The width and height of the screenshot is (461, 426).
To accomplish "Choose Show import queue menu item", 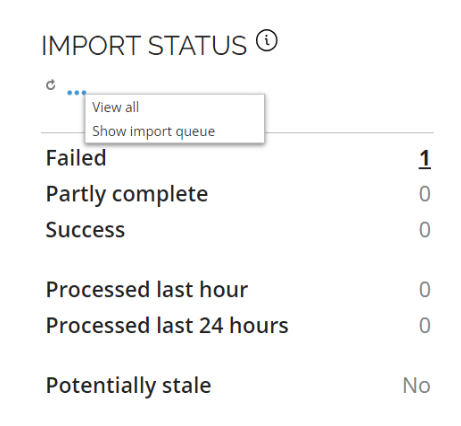I will coord(153,131).
